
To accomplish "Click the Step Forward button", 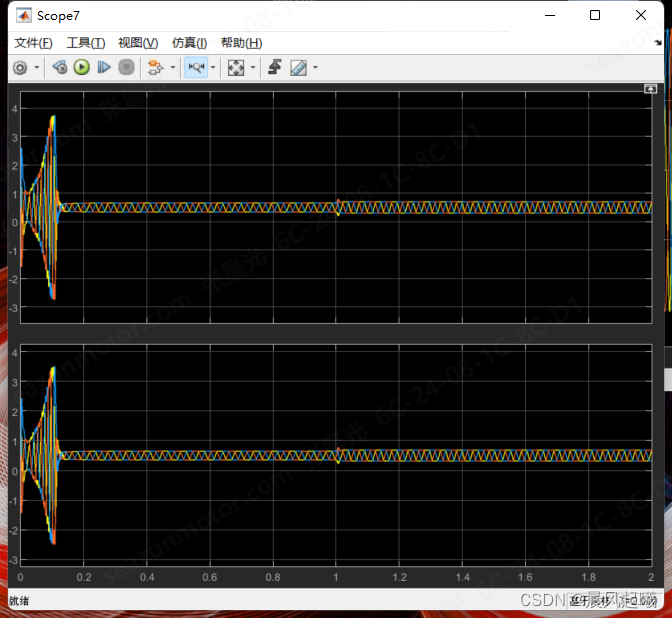I will tap(104, 67).
